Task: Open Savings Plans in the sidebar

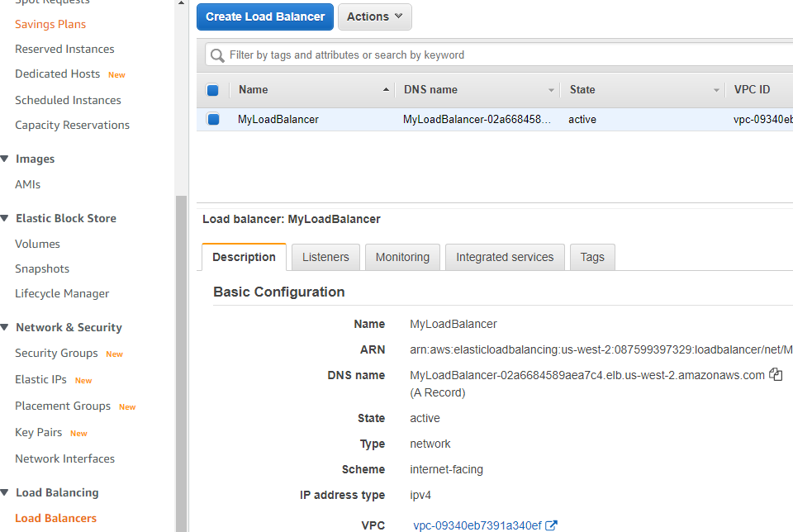Action: point(50,24)
